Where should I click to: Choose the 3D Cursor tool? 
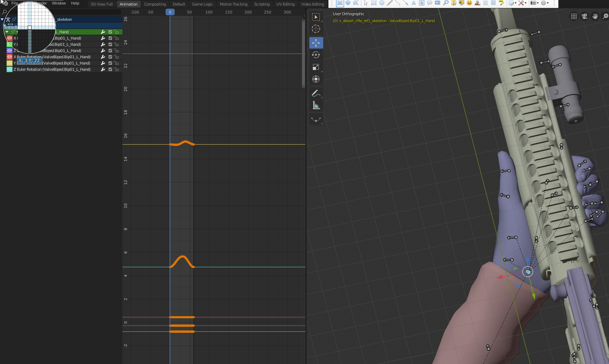click(316, 29)
